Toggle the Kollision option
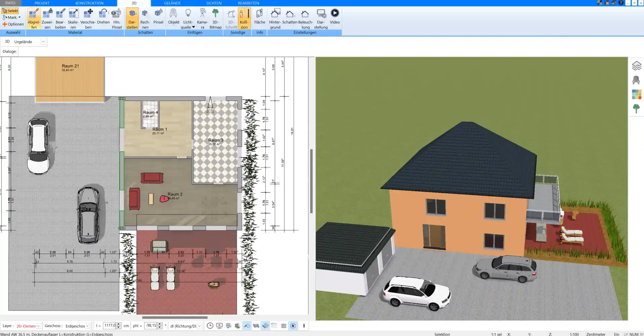Viewport: 644px width, 336px height. pyautogui.click(x=244, y=18)
